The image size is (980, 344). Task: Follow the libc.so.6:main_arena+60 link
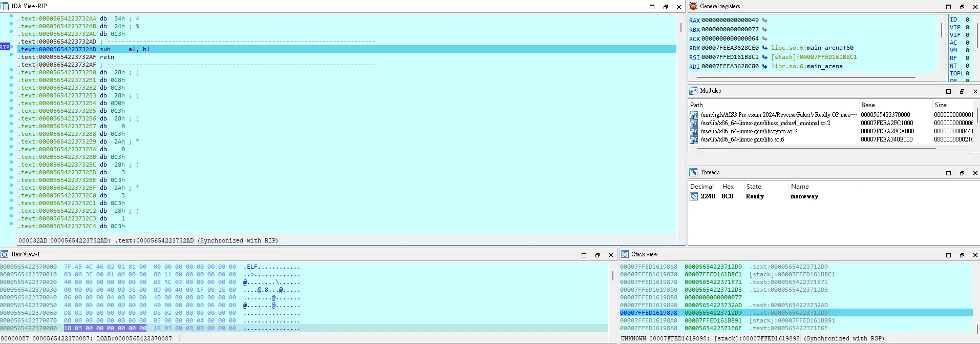pyautogui.click(x=812, y=48)
